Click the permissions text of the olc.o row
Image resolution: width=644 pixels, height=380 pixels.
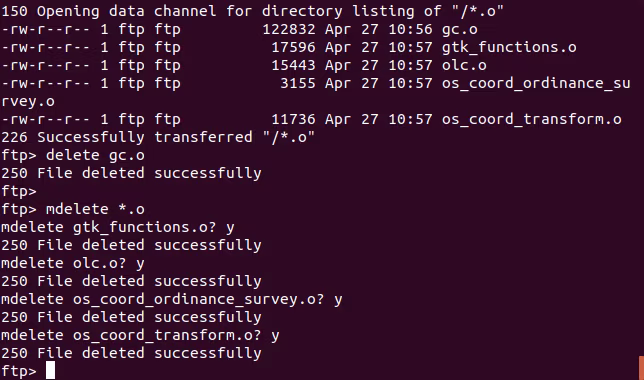pyautogui.click(x=46, y=65)
